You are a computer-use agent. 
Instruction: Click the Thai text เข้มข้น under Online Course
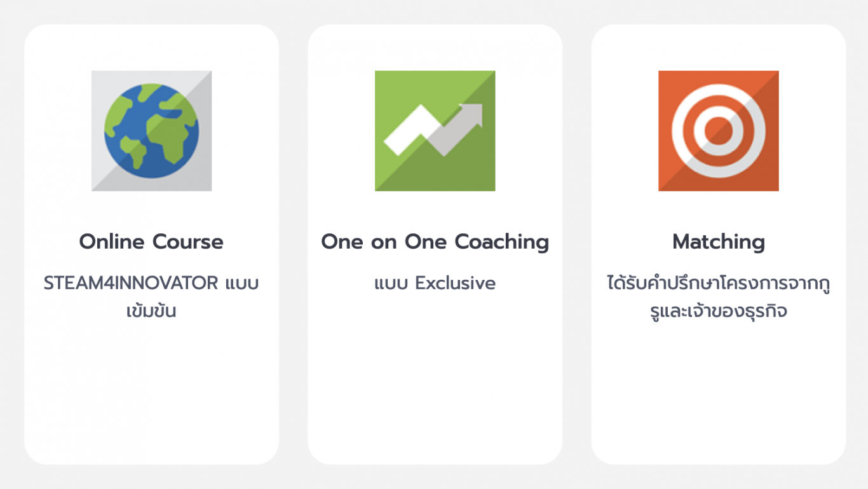coord(151,312)
